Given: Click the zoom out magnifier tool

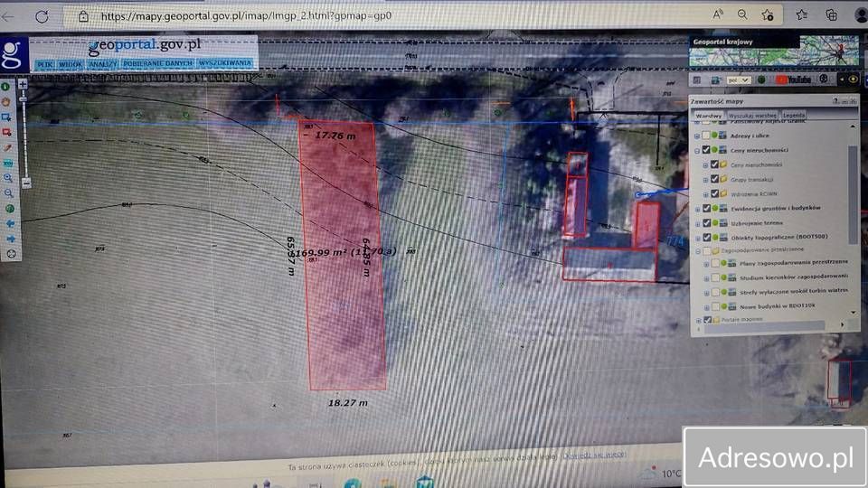Looking at the screenshot, I should pos(9,193).
